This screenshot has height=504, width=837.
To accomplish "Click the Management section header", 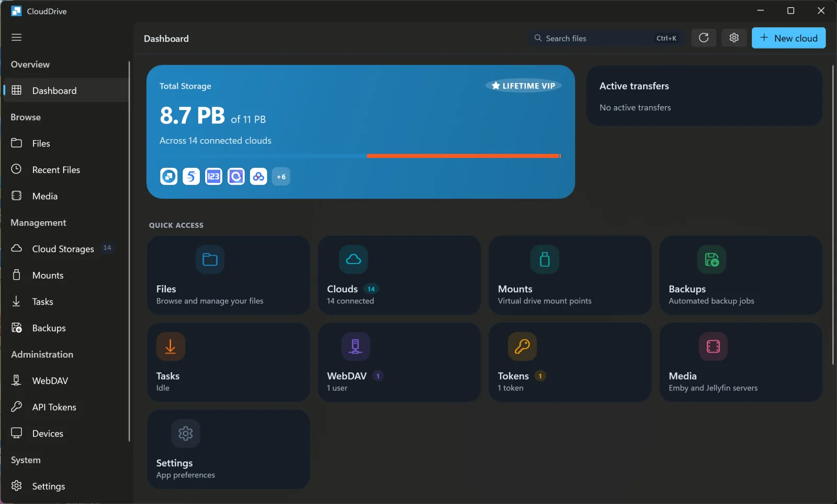I will tap(39, 223).
